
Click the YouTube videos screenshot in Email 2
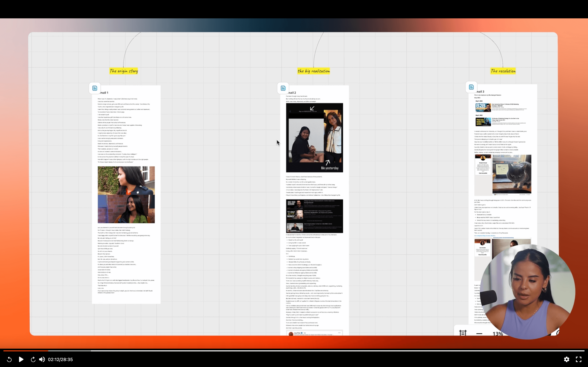click(x=314, y=216)
